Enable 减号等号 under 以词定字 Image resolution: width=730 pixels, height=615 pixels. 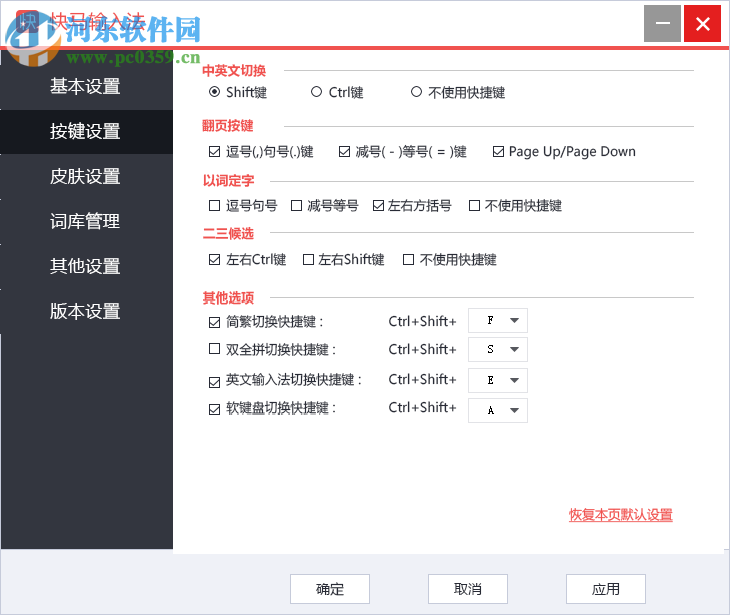tap(296, 206)
